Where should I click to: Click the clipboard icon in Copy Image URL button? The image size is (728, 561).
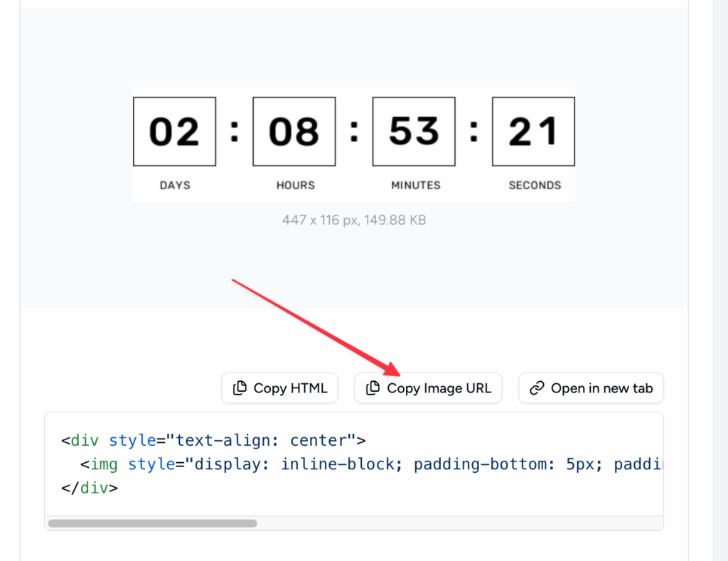pyautogui.click(x=372, y=388)
